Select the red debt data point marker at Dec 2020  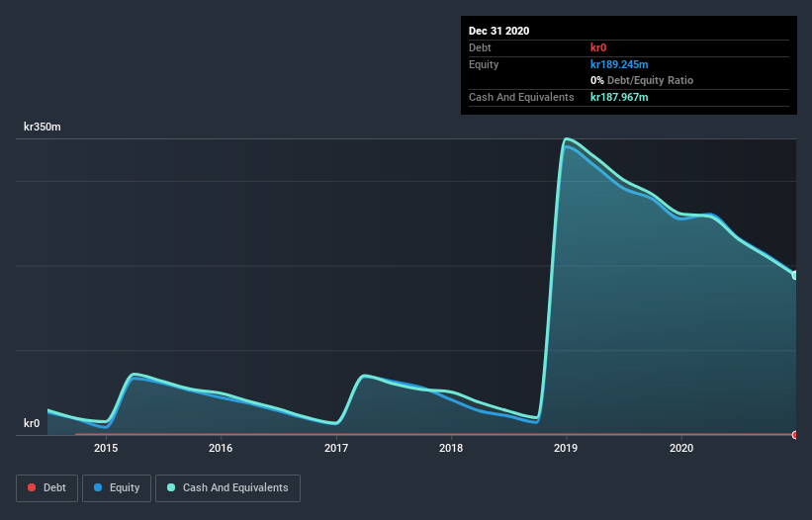click(795, 435)
